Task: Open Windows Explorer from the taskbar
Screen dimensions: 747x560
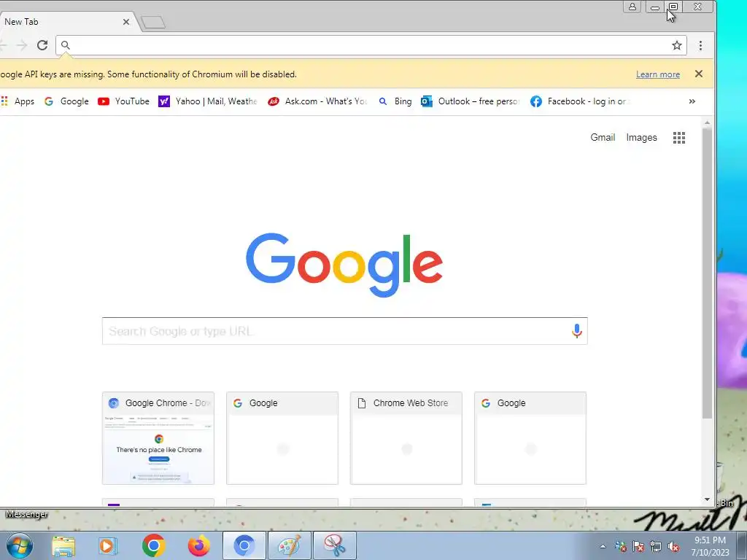Action: tap(63, 546)
